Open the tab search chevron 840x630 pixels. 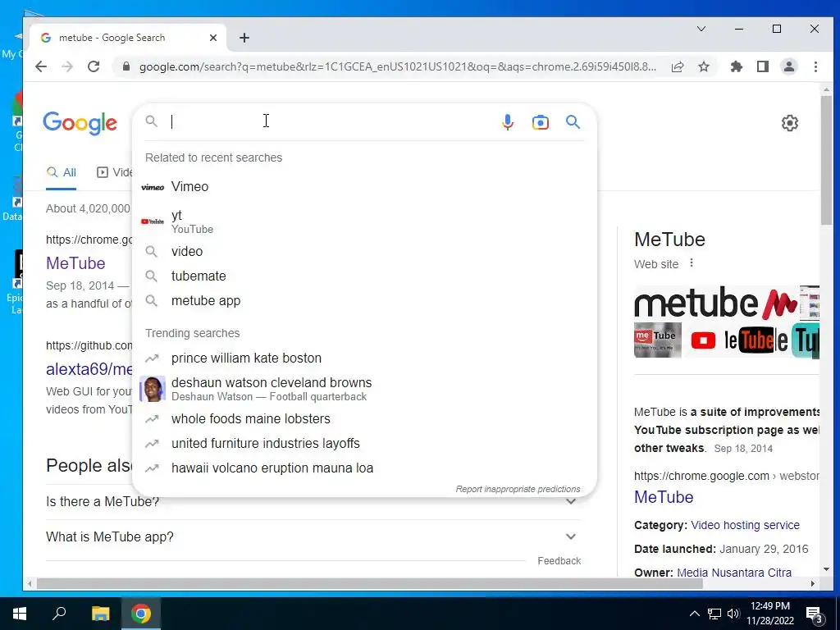point(701,29)
